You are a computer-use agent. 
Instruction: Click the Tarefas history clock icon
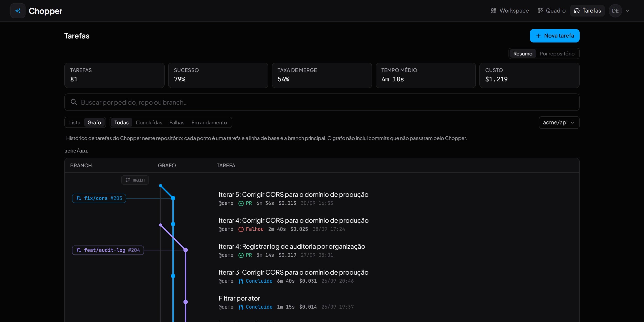577,11
